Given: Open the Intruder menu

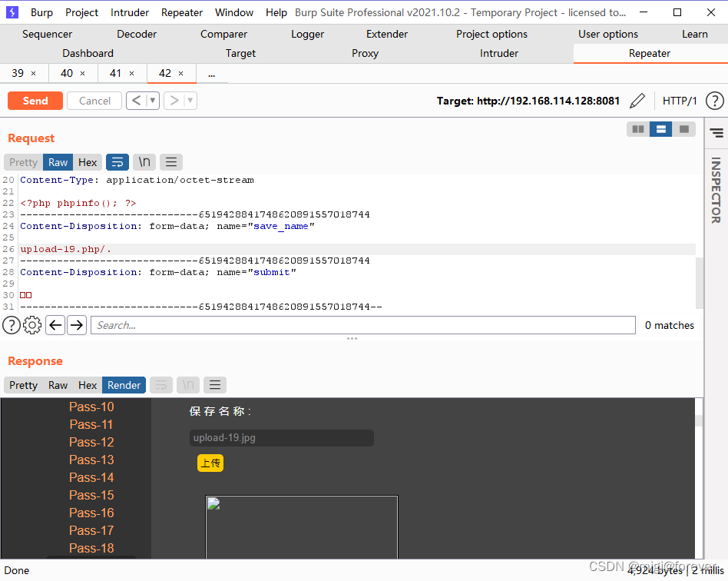Looking at the screenshot, I should tap(130, 12).
